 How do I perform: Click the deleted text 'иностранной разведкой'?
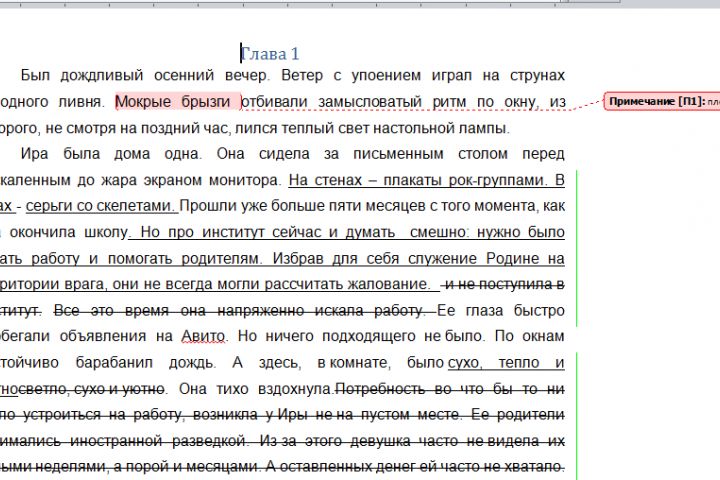click(158, 441)
